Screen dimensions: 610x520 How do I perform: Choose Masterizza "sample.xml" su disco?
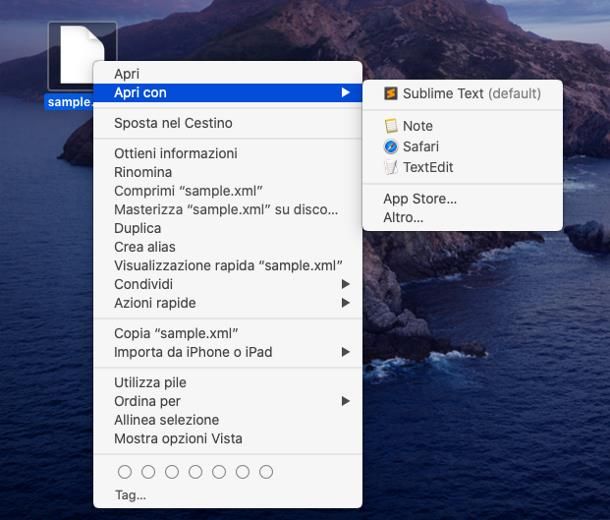coord(228,210)
